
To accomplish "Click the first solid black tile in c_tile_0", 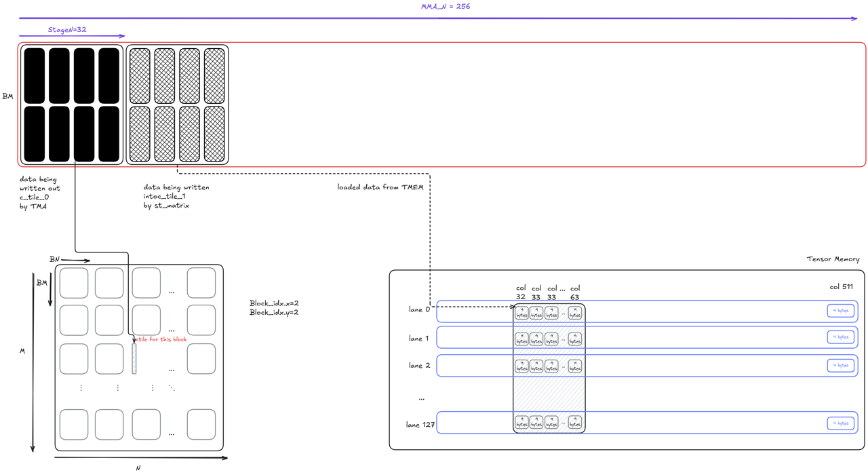I will point(35,75).
